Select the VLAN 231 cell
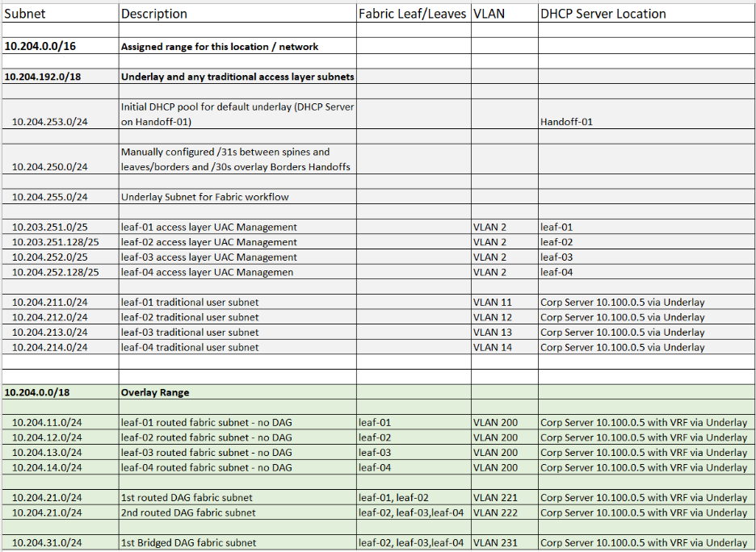 click(505, 542)
